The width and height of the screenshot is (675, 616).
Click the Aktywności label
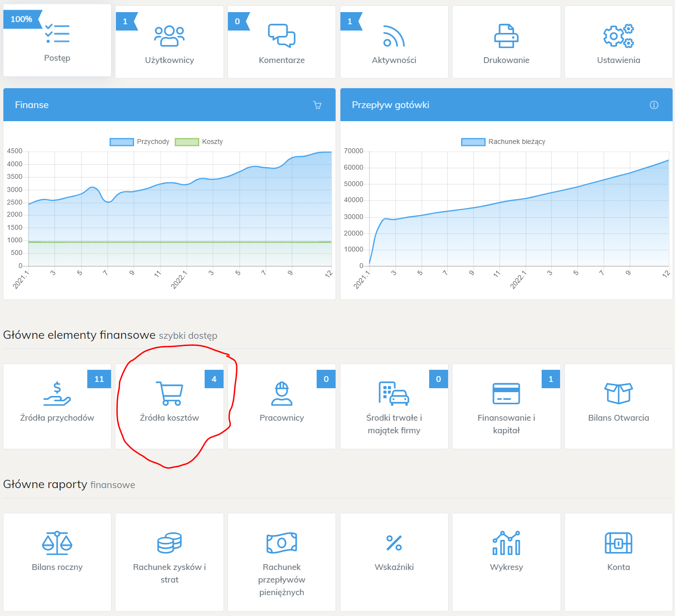click(394, 60)
